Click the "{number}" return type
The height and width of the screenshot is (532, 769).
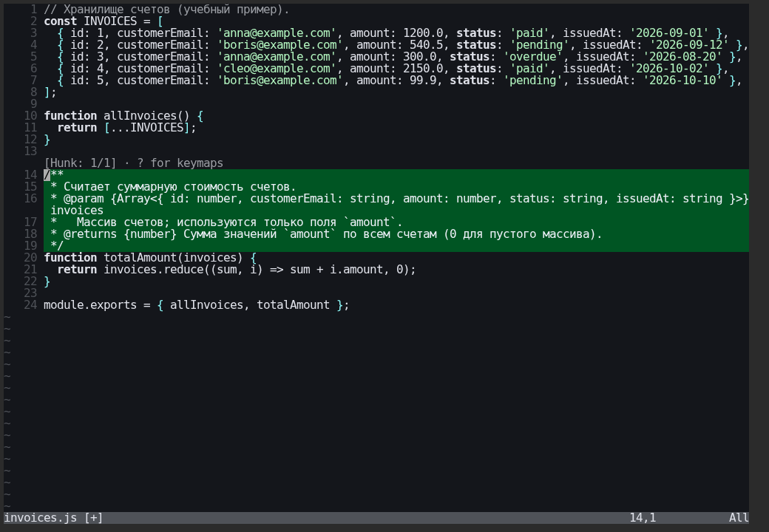150,234
